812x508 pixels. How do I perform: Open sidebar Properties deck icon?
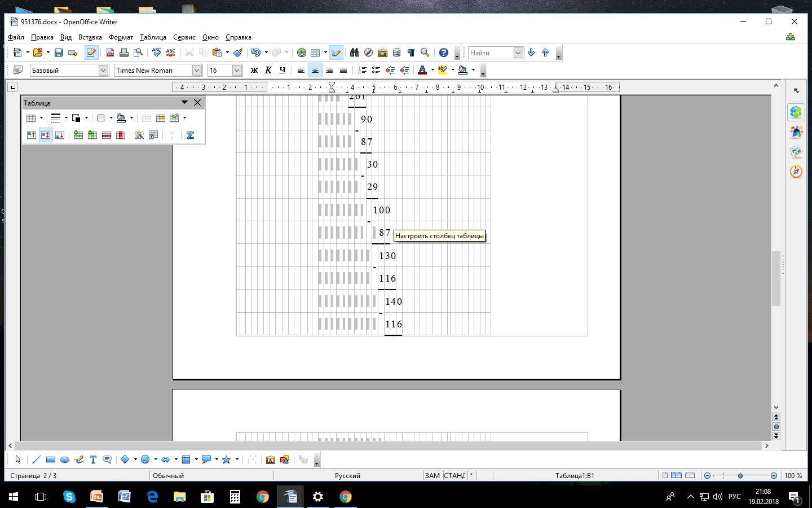pos(796,112)
